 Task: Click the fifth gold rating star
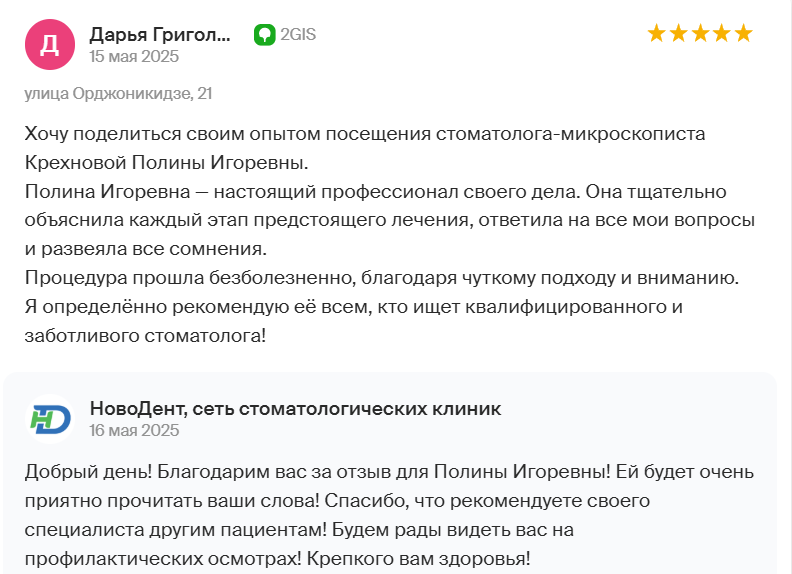[744, 33]
